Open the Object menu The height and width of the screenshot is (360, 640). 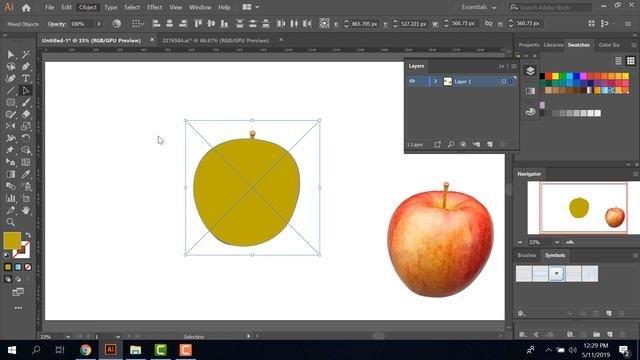click(88, 7)
